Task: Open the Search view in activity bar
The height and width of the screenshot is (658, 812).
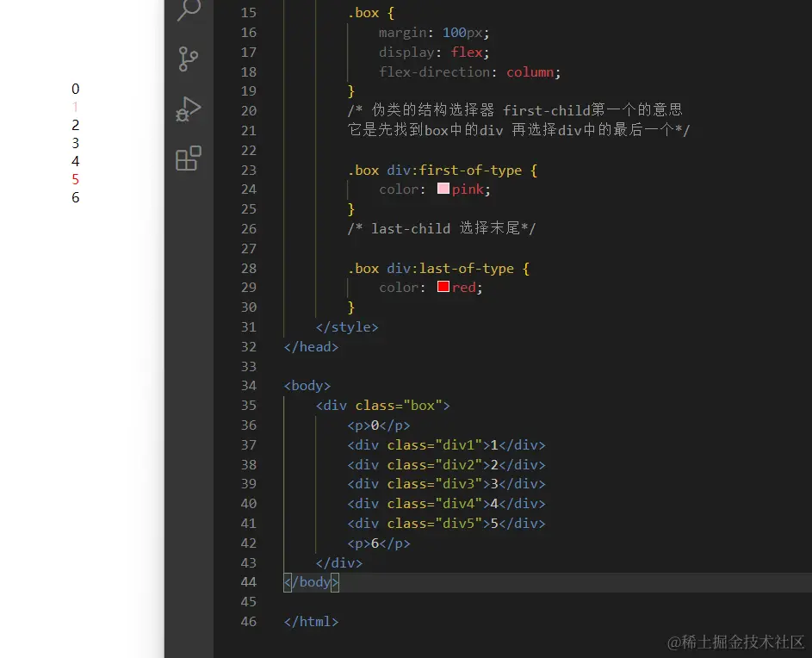Action: pyautogui.click(x=189, y=9)
